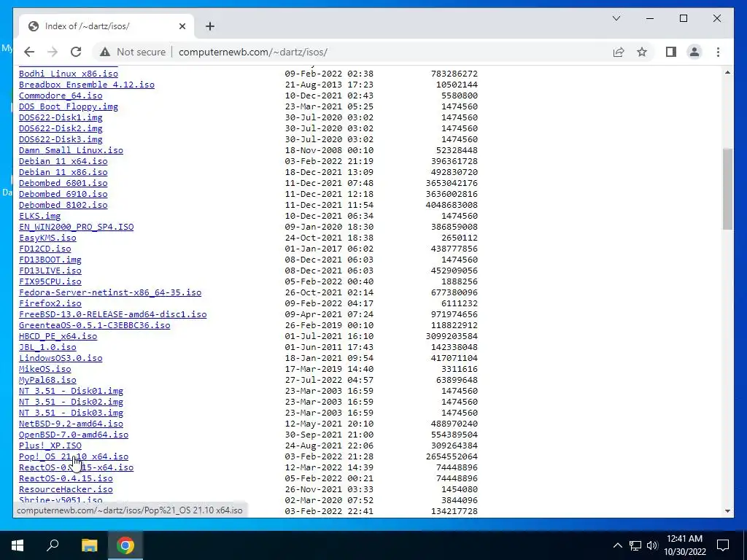This screenshot has width=747, height=560.
Task: Click the FIX95CPU.iso link
Action: [x=50, y=281]
